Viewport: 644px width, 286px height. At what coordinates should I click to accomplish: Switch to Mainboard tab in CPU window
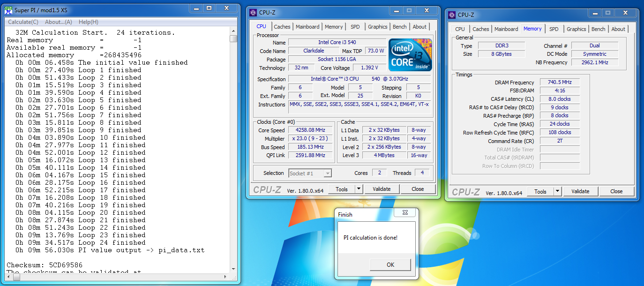click(307, 27)
